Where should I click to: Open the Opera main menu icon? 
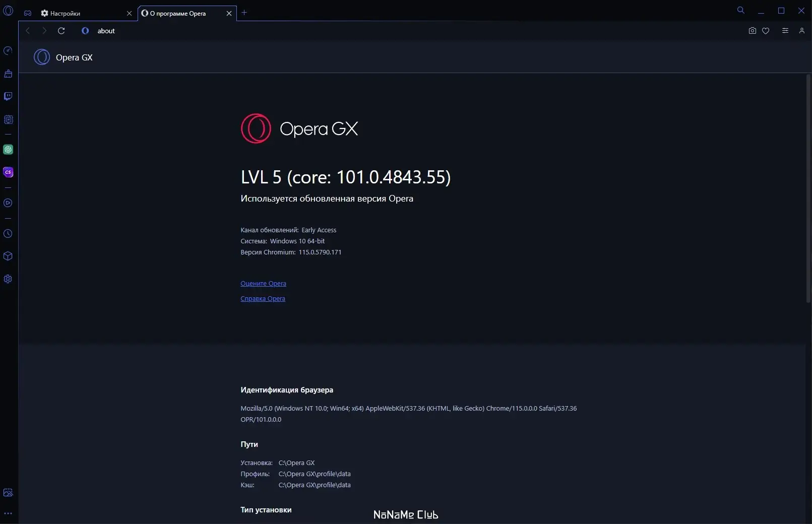pos(8,11)
